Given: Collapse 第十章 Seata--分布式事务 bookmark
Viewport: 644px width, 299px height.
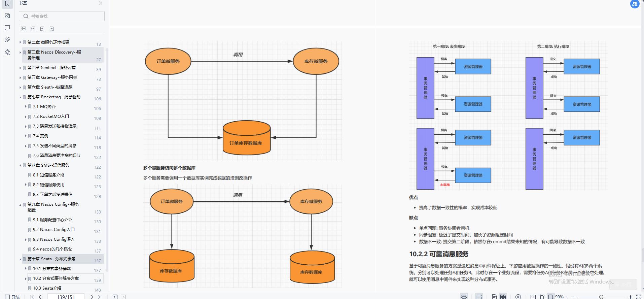Looking at the screenshot, I should tap(20, 259).
